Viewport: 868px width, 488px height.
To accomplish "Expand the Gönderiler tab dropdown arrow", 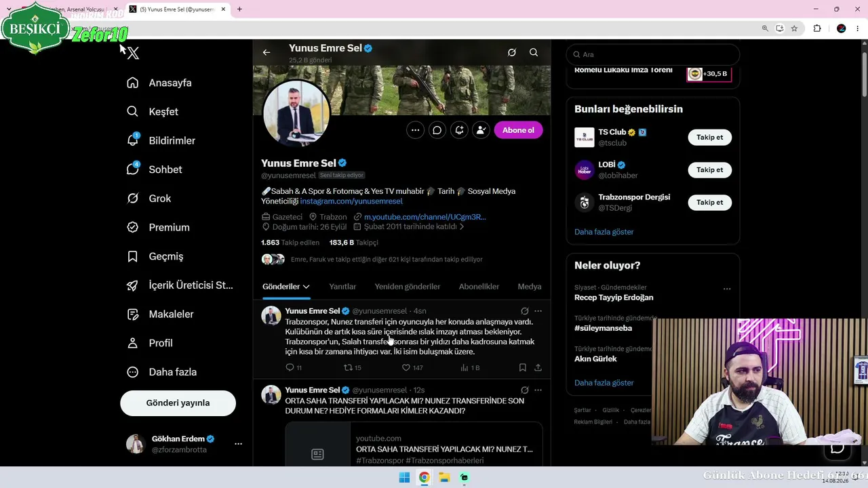I will (x=306, y=287).
